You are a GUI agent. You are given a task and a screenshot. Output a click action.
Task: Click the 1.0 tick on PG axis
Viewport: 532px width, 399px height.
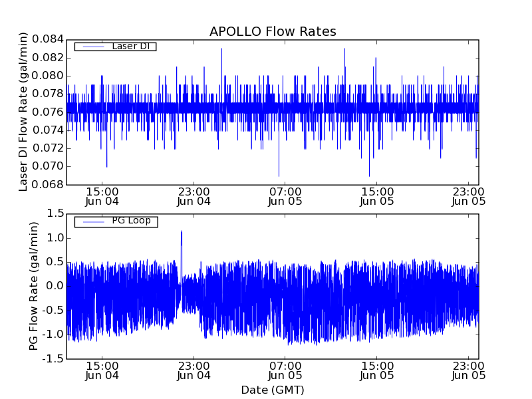55,238
